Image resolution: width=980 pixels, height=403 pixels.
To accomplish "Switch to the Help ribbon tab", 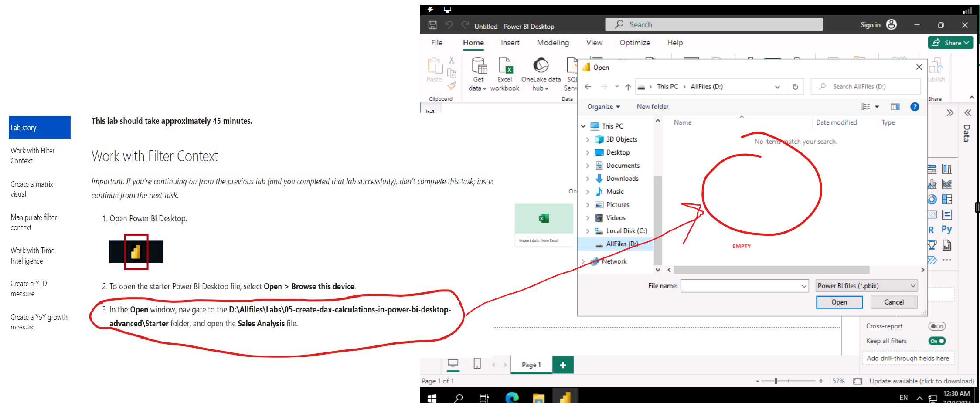I will tap(675, 43).
